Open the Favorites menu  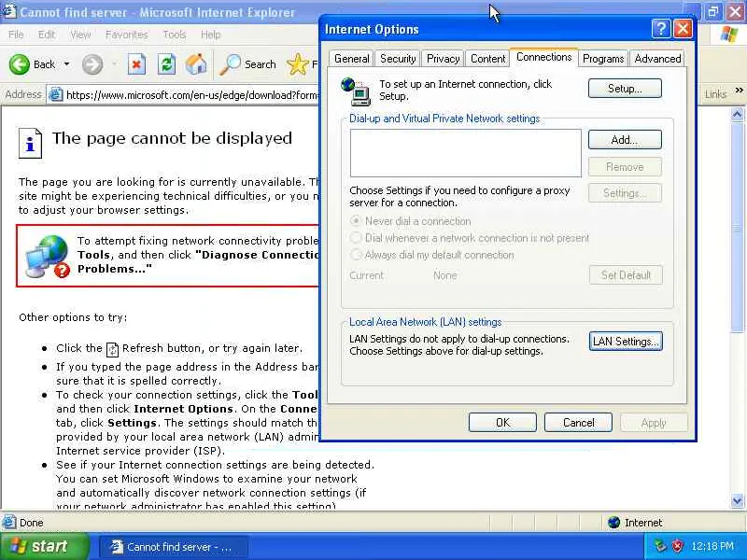point(126,35)
